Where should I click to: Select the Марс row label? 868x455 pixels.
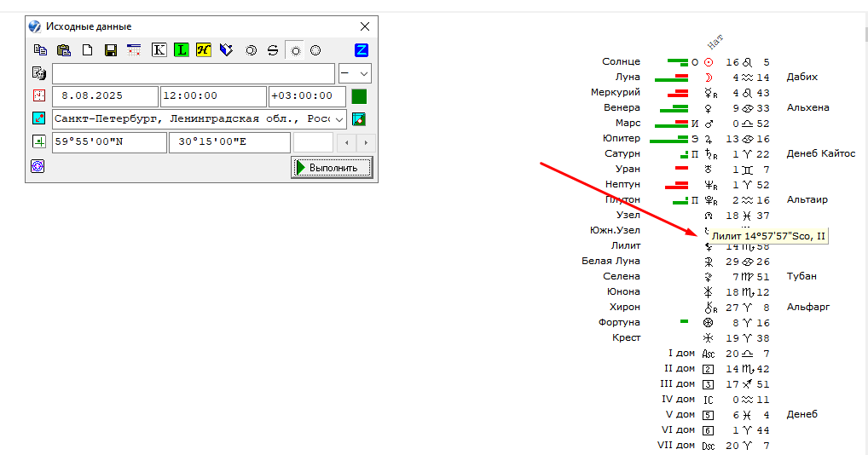point(628,123)
